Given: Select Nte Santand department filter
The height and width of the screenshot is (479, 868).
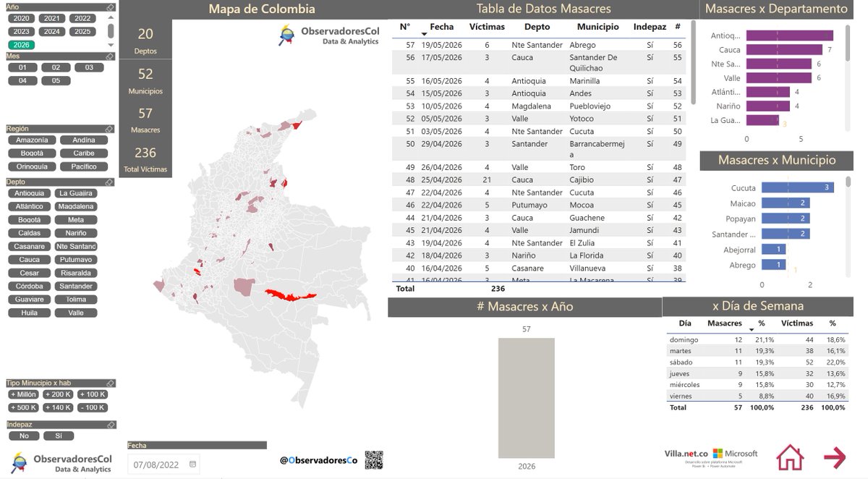Looking at the screenshot, I should coord(75,247).
